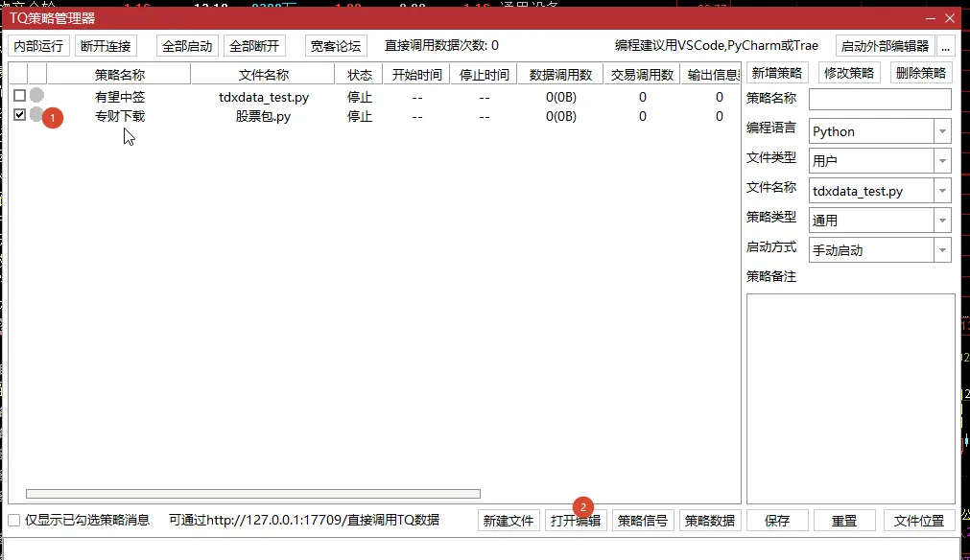Click the 打开编辑 button
The width and height of the screenshot is (970, 560).
(576, 521)
